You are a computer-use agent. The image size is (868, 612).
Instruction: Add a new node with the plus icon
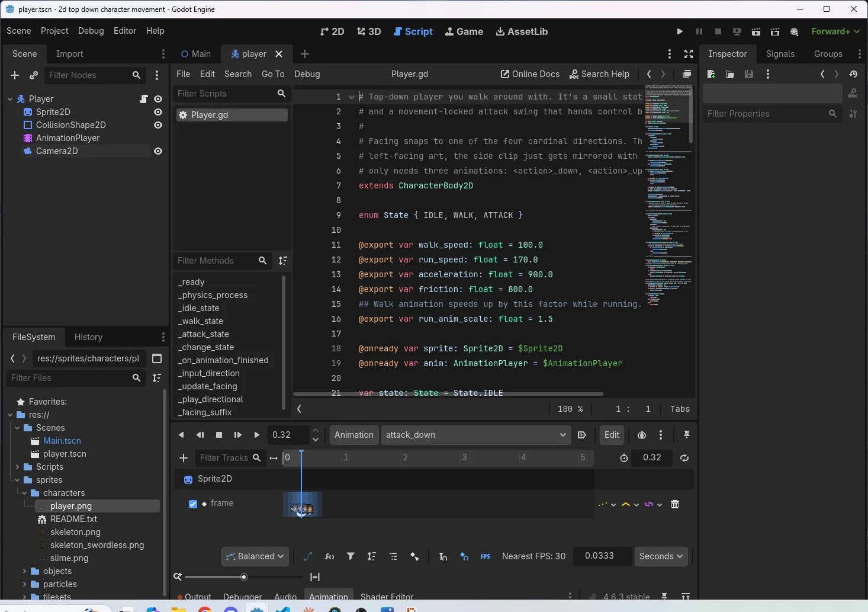click(x=15, y=75)
